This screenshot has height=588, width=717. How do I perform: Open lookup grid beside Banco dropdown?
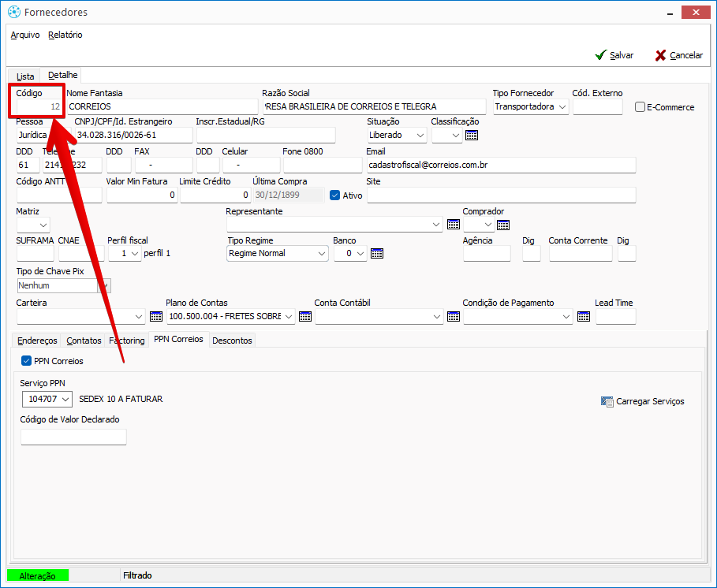click(377, 254)
